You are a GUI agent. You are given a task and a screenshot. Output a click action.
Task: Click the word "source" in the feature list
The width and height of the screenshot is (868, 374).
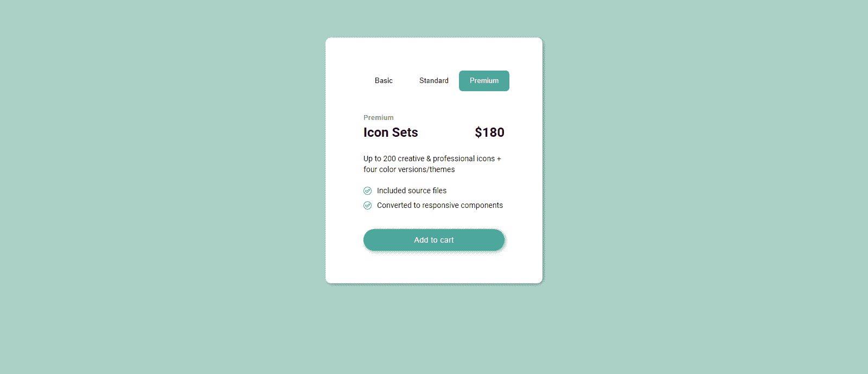pyautogui.click(x=419, y=191)
